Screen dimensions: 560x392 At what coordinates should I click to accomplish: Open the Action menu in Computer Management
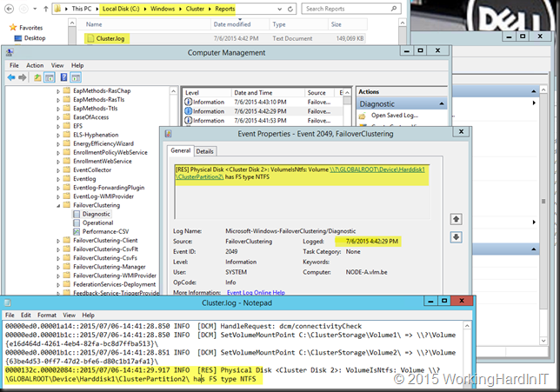[x=35, y=65]
